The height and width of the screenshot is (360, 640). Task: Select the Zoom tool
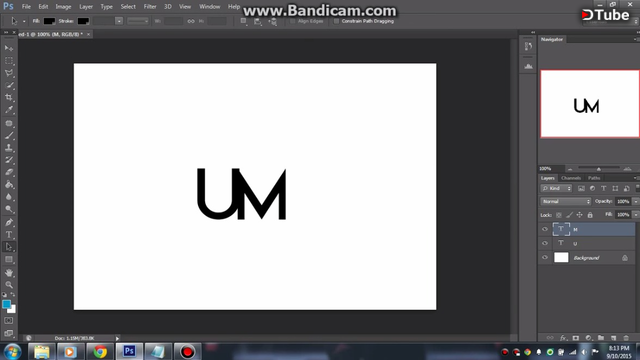[9, 285]
